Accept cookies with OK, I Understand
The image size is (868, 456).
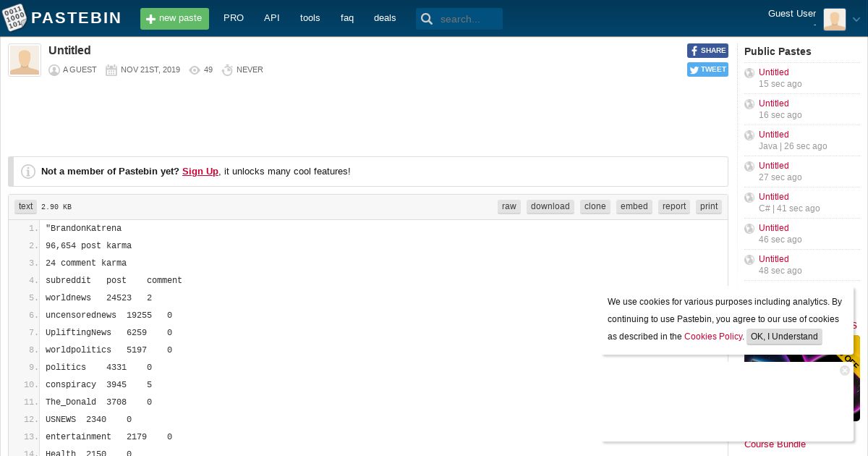pyautogui.click(x=784, y=337)
